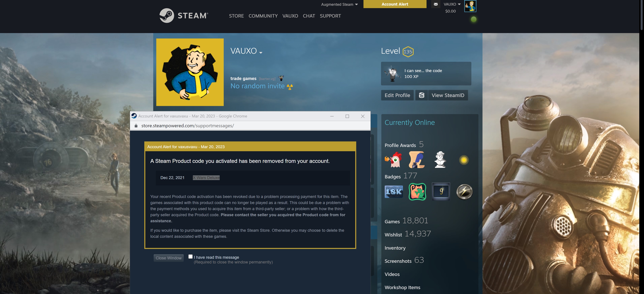Click the highlighted 'X Wars Deluxe' text
Viewport: 644px width, 294px height.
[x=206, y=178]
